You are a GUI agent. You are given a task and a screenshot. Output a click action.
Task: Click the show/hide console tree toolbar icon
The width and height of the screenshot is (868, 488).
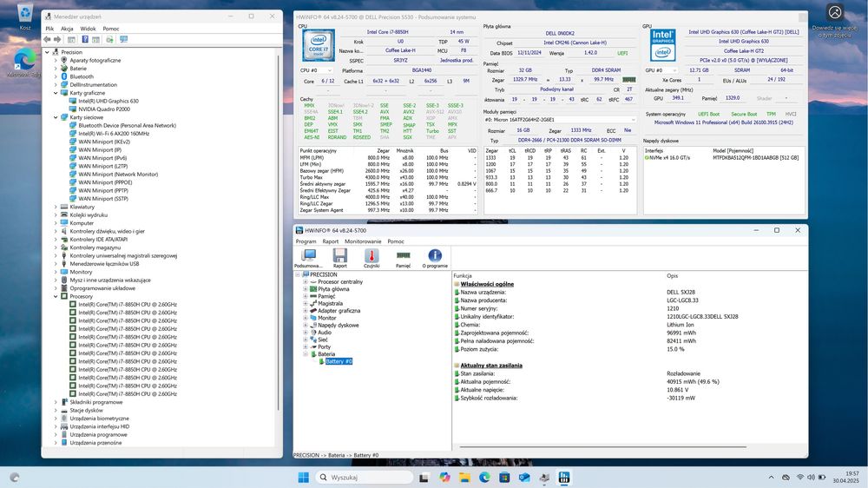pyautogui.click(x=71, y=39)
